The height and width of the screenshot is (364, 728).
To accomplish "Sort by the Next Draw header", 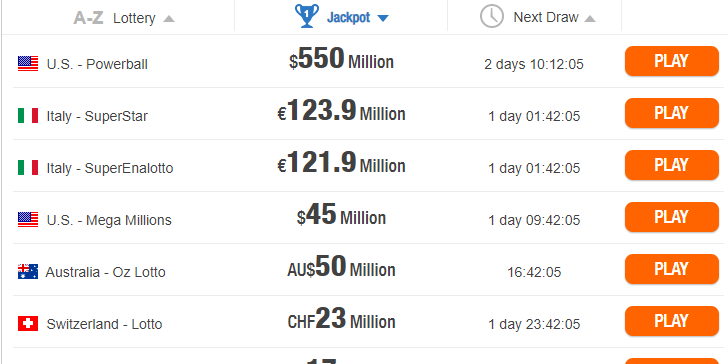I will click(546, 18).
